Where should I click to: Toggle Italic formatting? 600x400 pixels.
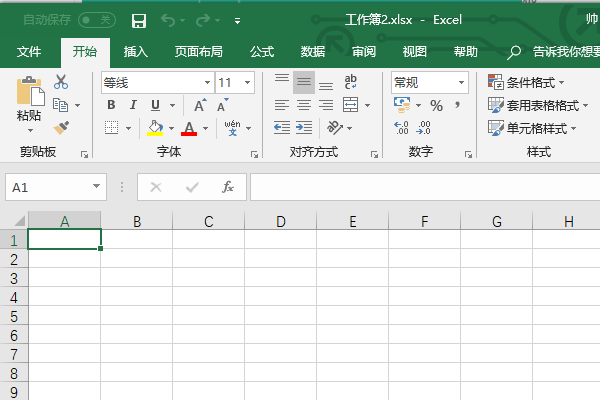coord(133,105)
